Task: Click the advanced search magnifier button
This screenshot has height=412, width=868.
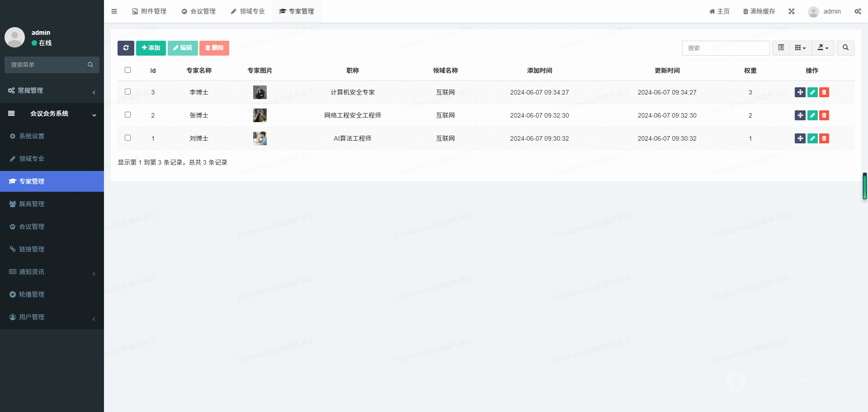Action: 845,48
